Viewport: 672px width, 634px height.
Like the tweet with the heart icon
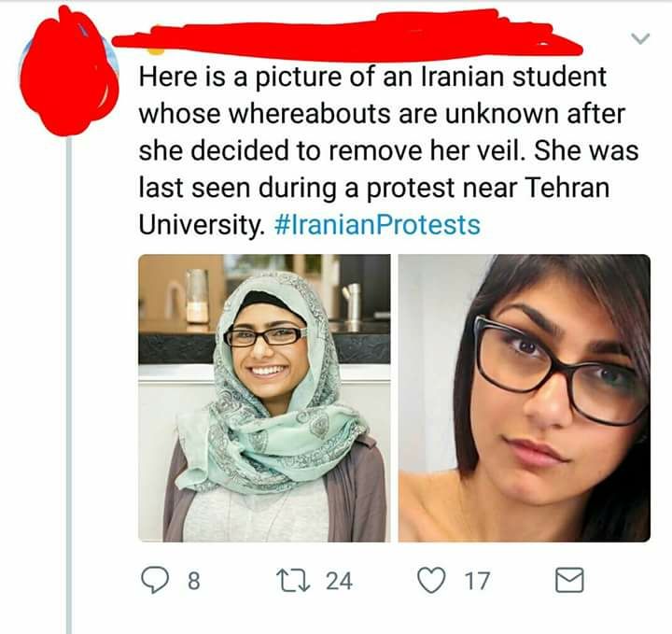(x=431, y=581)
